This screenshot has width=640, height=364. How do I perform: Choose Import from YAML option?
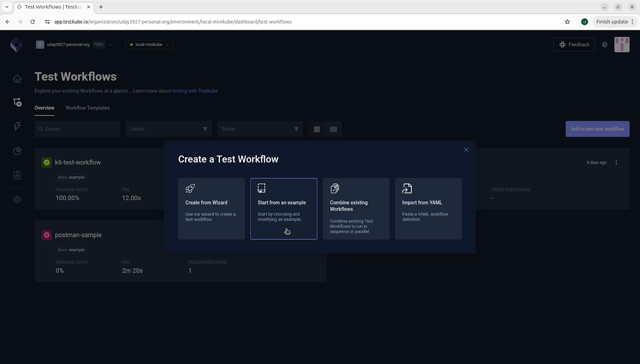(428, 209)
